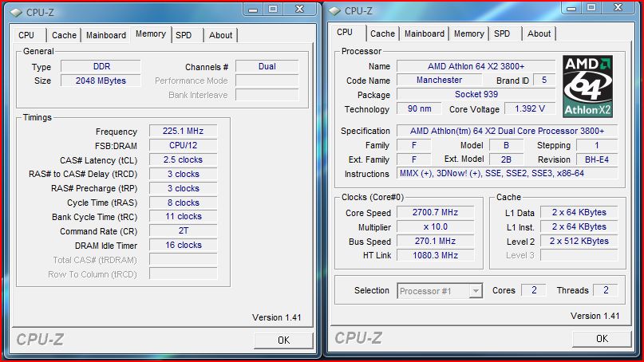Click the Specification field text
Image resolution: width=644 pixels, height=362 pixels.
point(508,131)
